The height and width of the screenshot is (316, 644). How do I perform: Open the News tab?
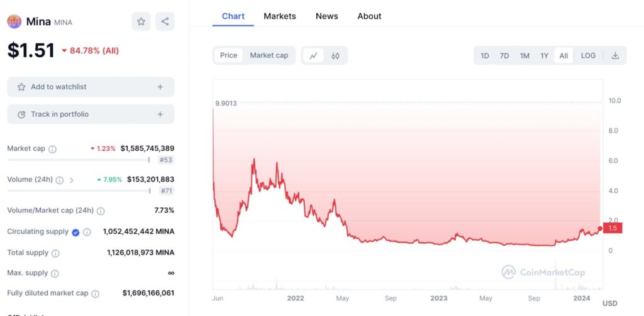click(326, 16)
